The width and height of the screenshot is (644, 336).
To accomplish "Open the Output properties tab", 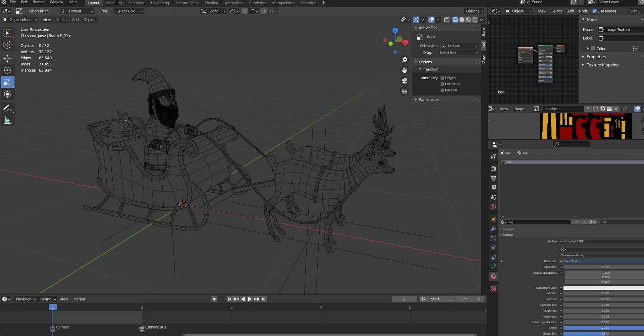I will 493,178.
